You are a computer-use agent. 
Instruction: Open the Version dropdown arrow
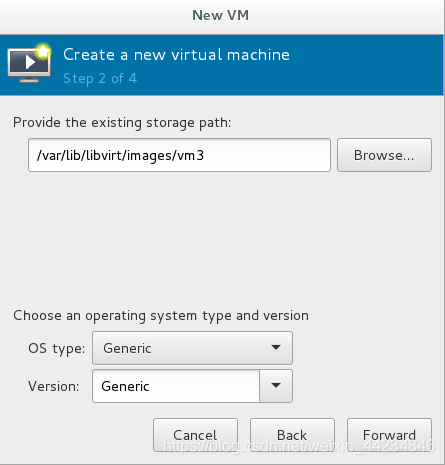pyautogui.click(x=276, y=386)
